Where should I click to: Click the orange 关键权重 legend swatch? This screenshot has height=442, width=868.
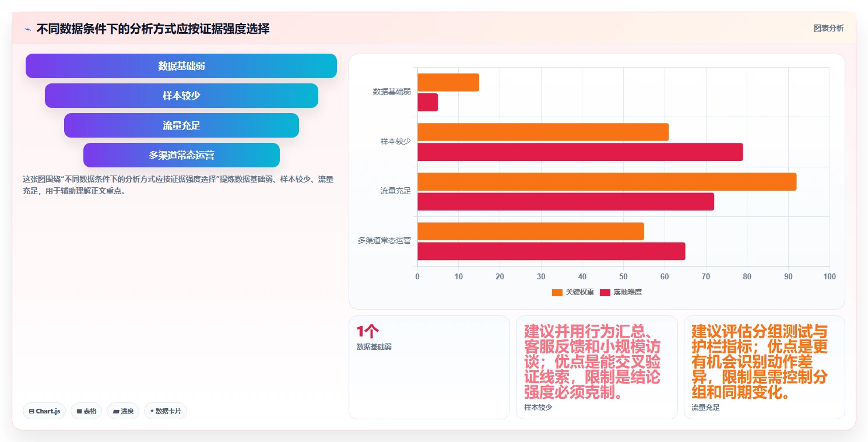click(x=557, y=292)
